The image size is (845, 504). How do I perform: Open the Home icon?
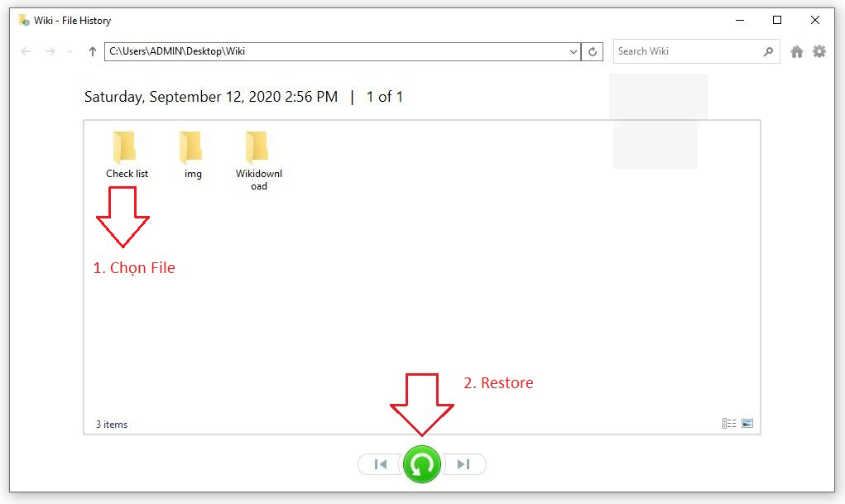796,52
